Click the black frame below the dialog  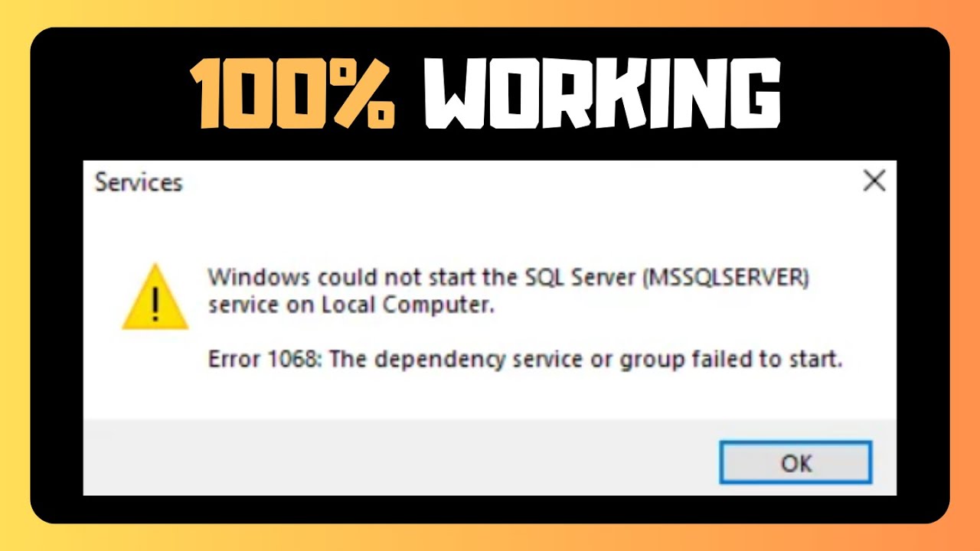click(490, 509)
